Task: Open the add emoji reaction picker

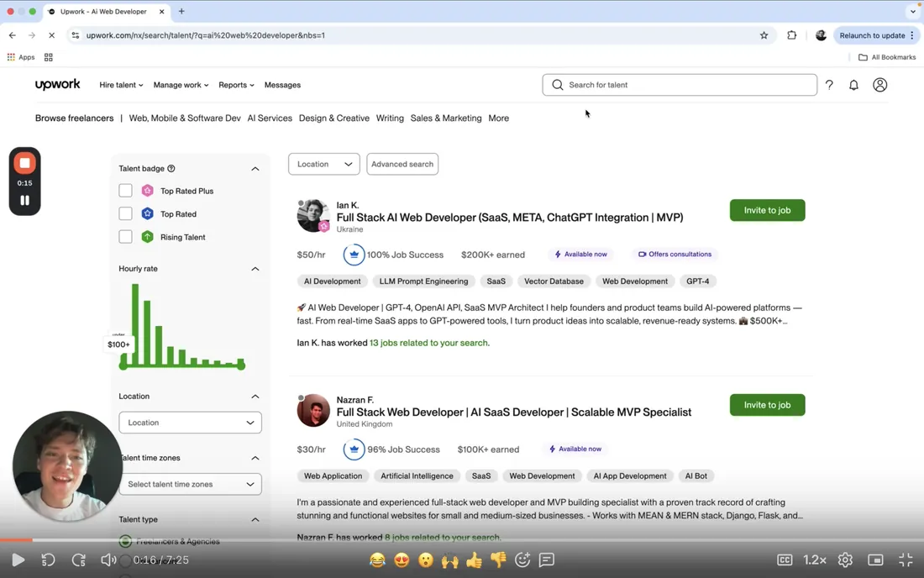Action: [x=522, y=560]
